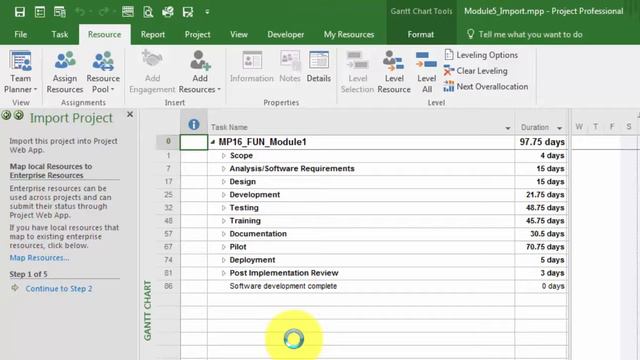The width and height of the screenshot is (640, 360).
Task: Click Level All in the ribbon
Action: point(427,72)
